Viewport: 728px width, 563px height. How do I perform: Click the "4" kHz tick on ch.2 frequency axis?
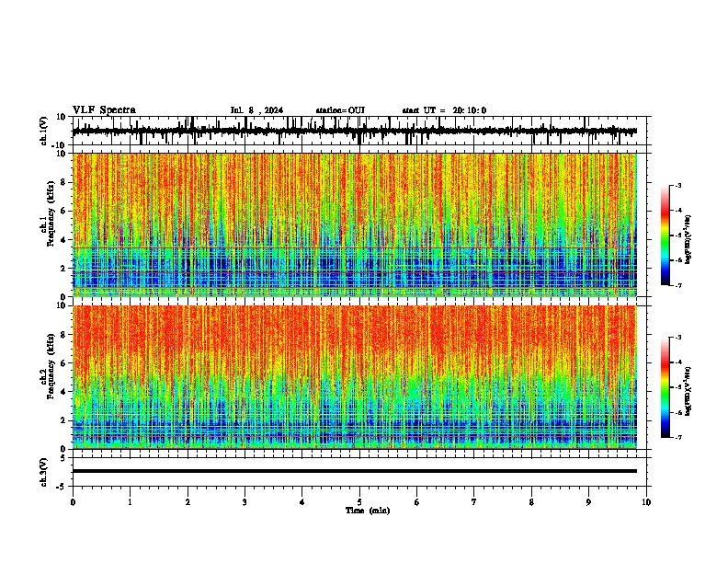point(64,392)
